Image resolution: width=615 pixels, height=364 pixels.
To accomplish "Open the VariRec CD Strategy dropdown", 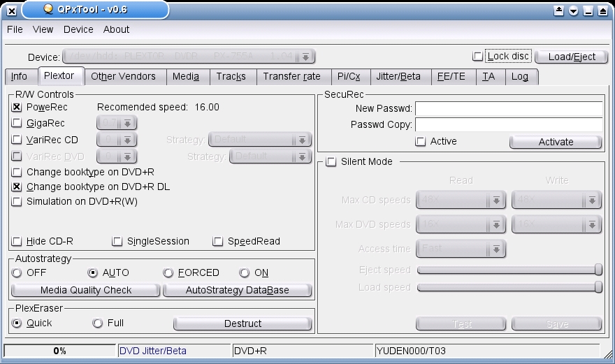I will coord(260,140).
